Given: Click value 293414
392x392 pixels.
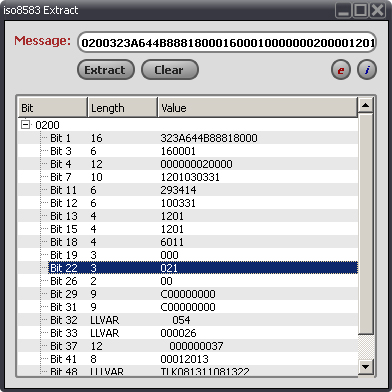Looking at the screenshot, I should tap(178, 190).
